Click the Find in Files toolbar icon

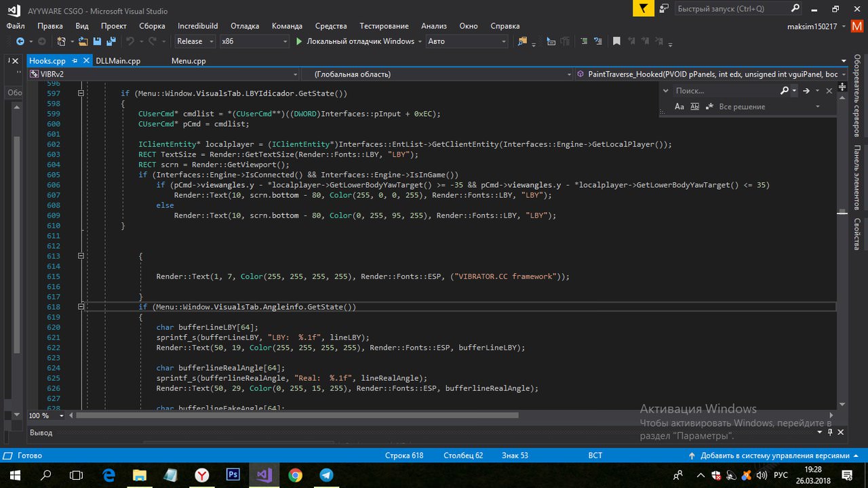click(x=521, y=41)
